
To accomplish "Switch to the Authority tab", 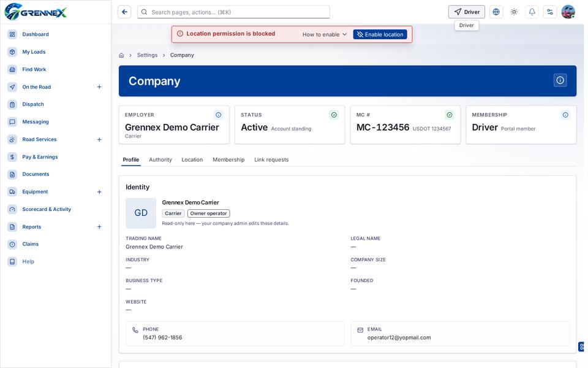I will 160,160.
